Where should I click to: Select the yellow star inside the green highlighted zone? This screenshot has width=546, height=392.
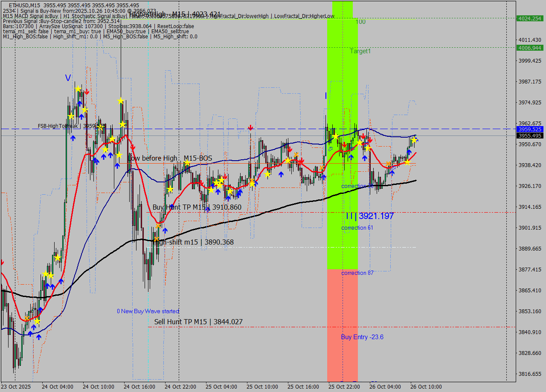pos(336,136)
